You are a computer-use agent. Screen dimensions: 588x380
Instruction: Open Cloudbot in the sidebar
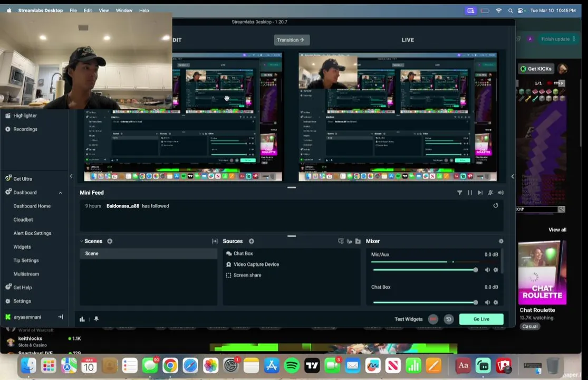pos(23,220)
